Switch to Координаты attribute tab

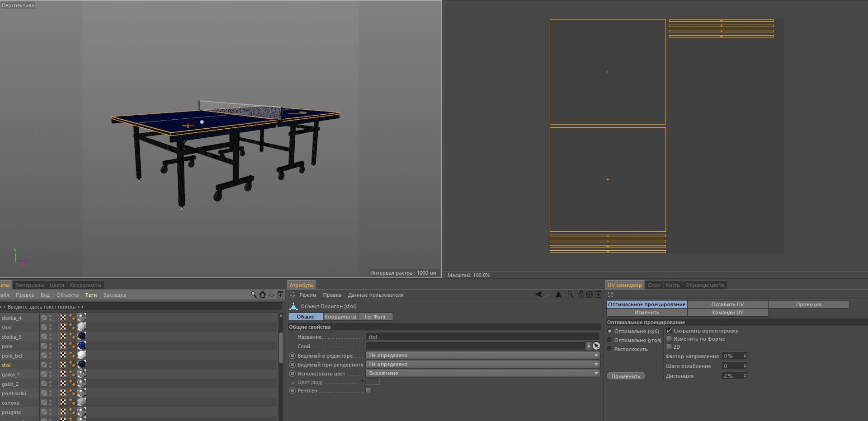[340, 317]
